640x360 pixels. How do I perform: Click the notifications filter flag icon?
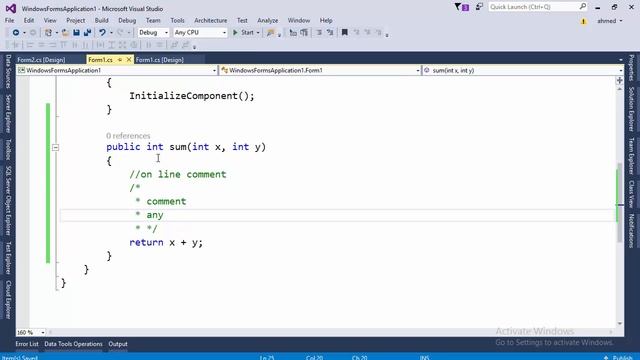tap(462, 7)
